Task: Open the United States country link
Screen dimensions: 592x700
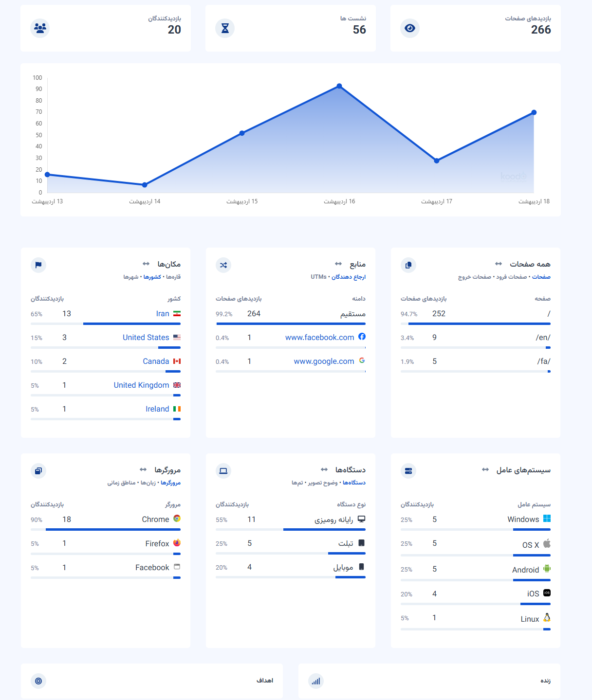Action: (x=146, y=338)
